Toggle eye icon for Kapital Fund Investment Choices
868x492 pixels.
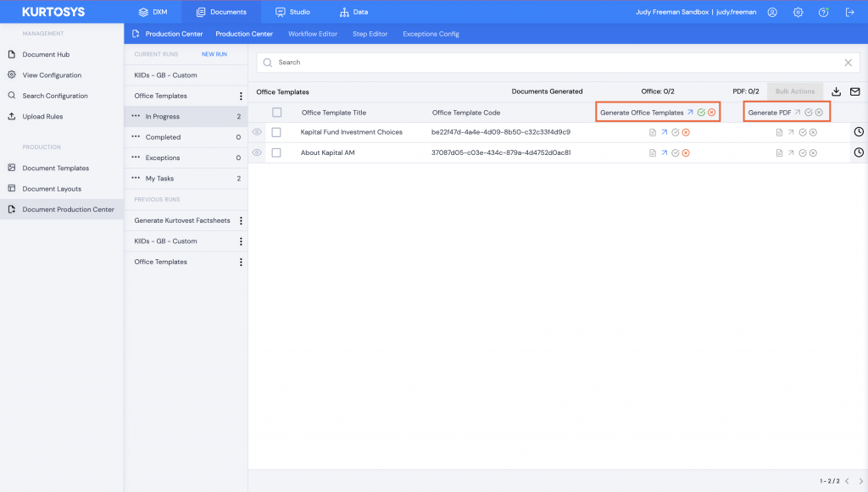257,132
